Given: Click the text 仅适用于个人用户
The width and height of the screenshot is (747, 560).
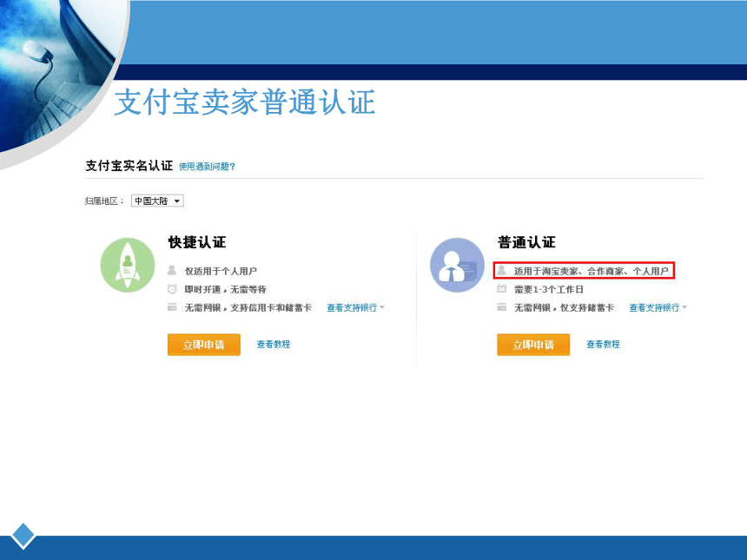Looking at the screenshot, I should (221, 271).
